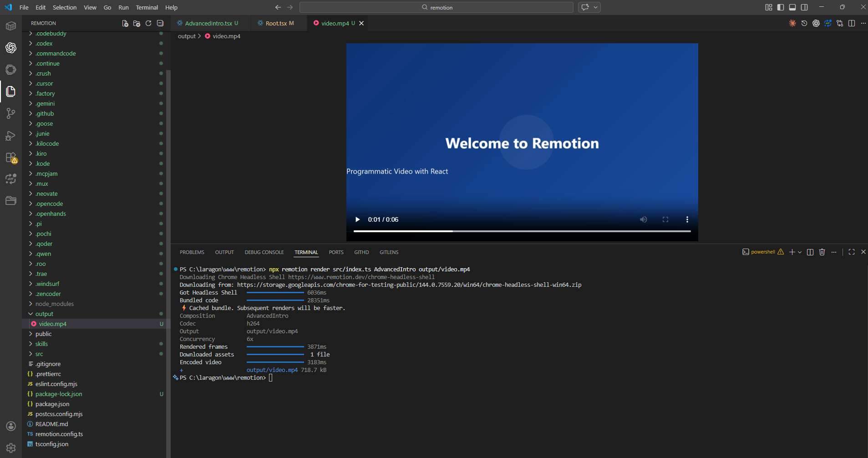The width and height of the screenshot is (868, 458).
Task: Open the Source Control view
Action: (11, 113)
